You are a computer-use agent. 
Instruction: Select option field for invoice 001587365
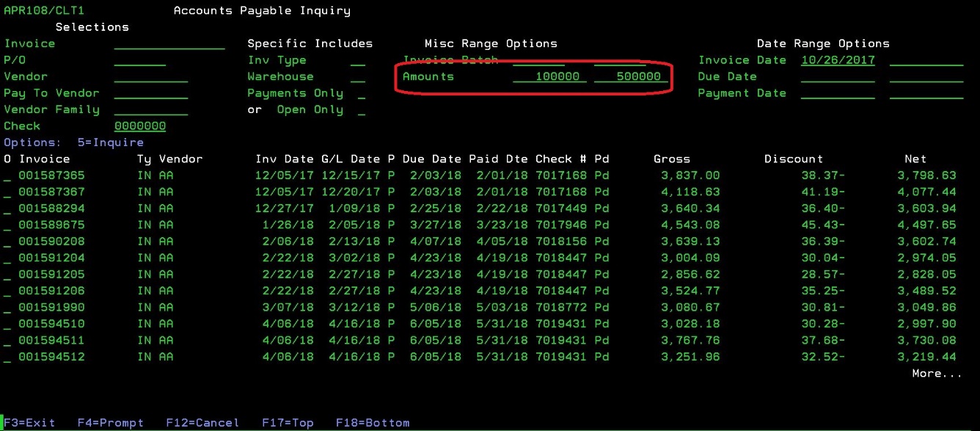coord(7,176)
